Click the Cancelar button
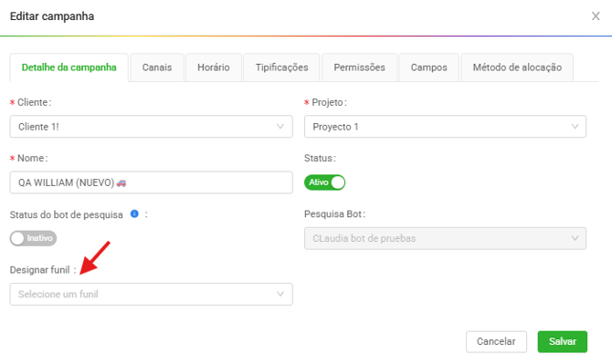The image size is (612, 364). (x=496, y=341)
